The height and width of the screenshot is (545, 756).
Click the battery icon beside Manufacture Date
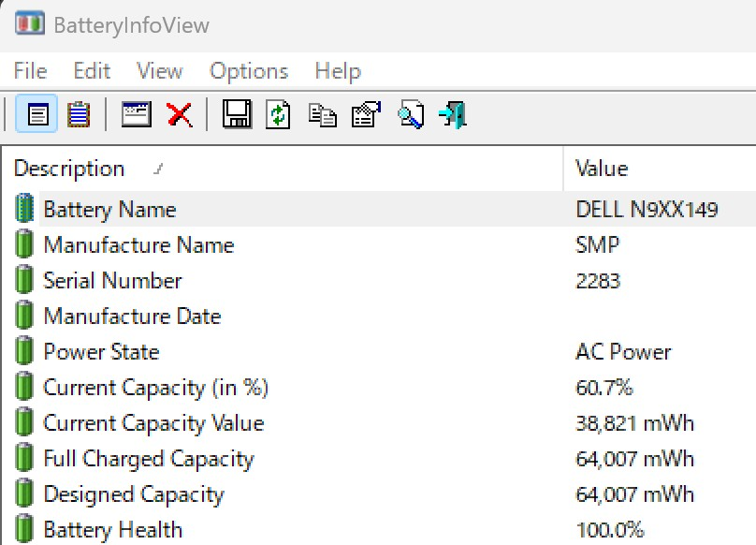click(24, 315)
